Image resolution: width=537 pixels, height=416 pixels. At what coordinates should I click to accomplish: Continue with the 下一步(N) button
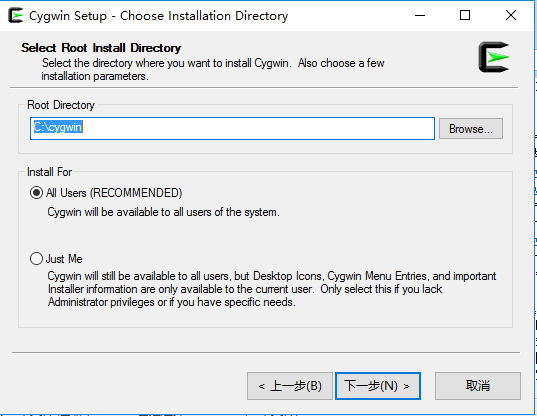coord(378,386)
